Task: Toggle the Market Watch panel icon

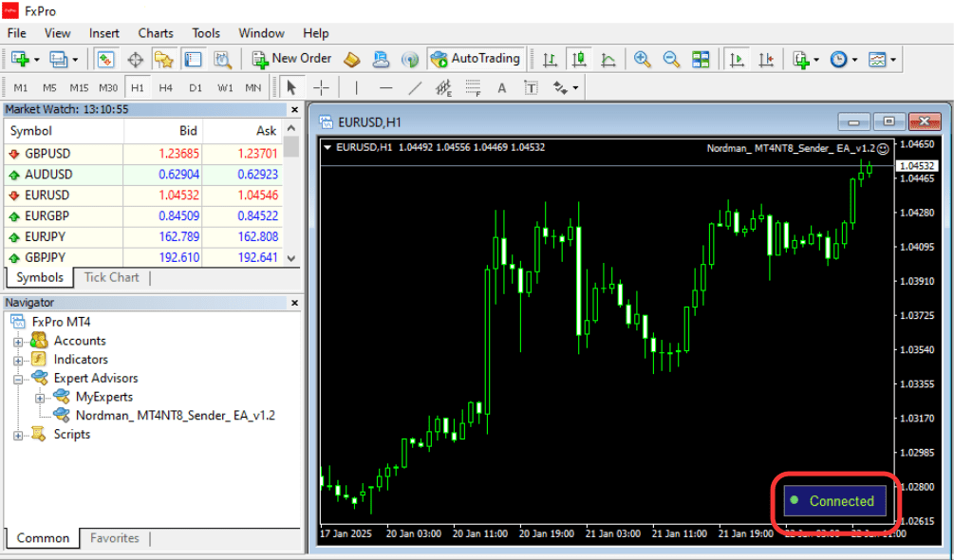Action: coord(106,59)
